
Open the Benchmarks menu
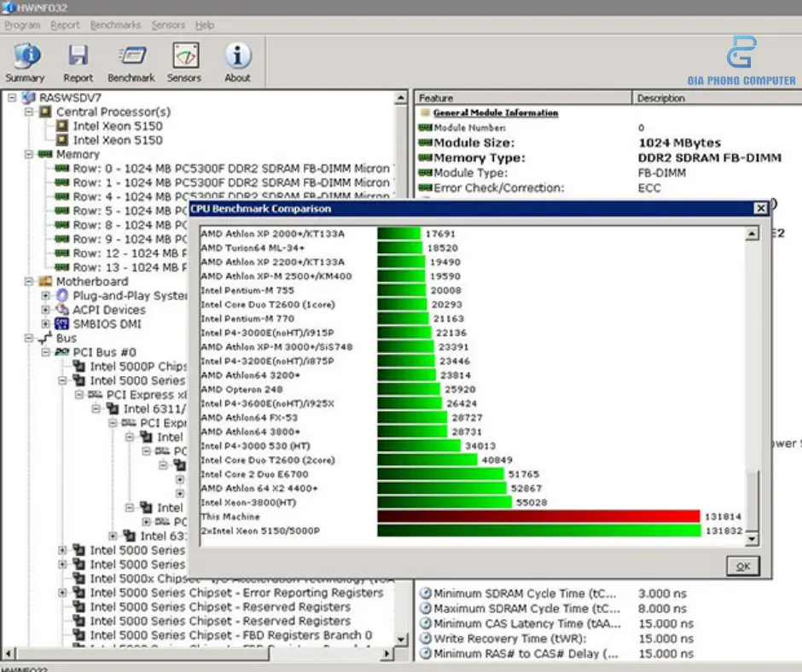pos(115,26)
